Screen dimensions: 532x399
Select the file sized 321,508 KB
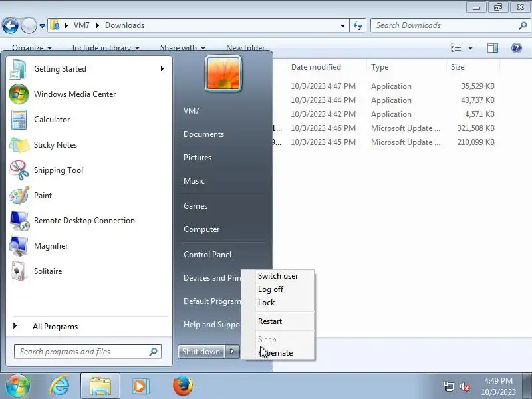pos(387,128)
